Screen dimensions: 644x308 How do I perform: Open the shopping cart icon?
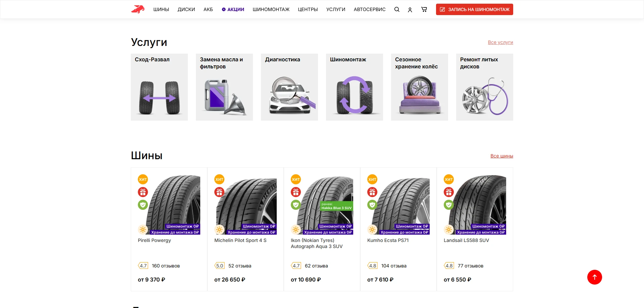point(424,9)
